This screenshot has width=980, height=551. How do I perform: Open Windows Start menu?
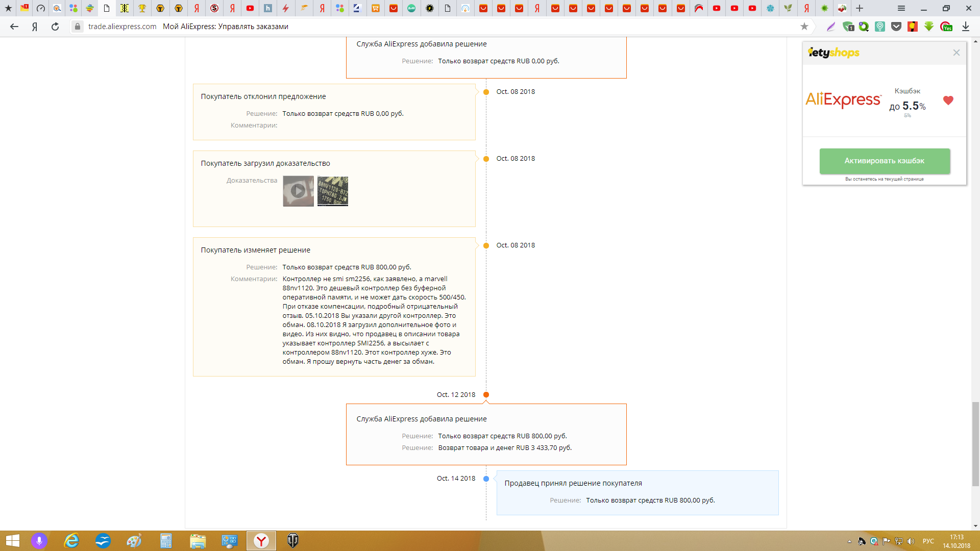pos(12,541)
